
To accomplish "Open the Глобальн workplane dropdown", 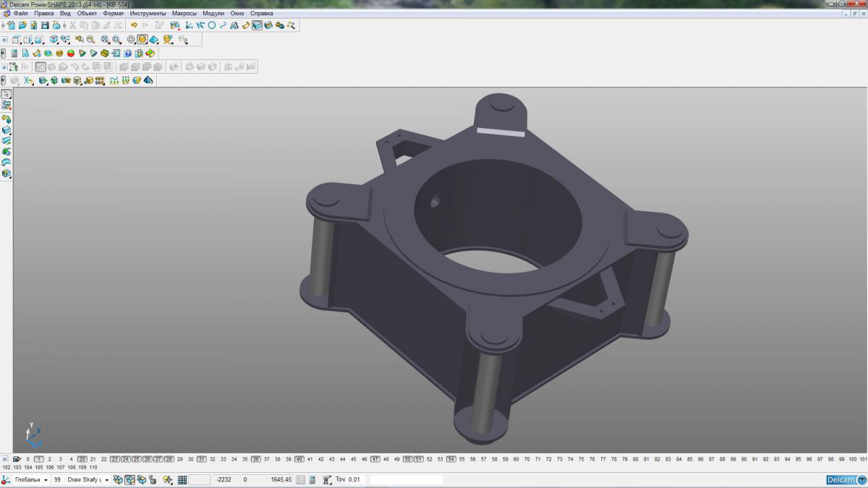I will 46,479.
